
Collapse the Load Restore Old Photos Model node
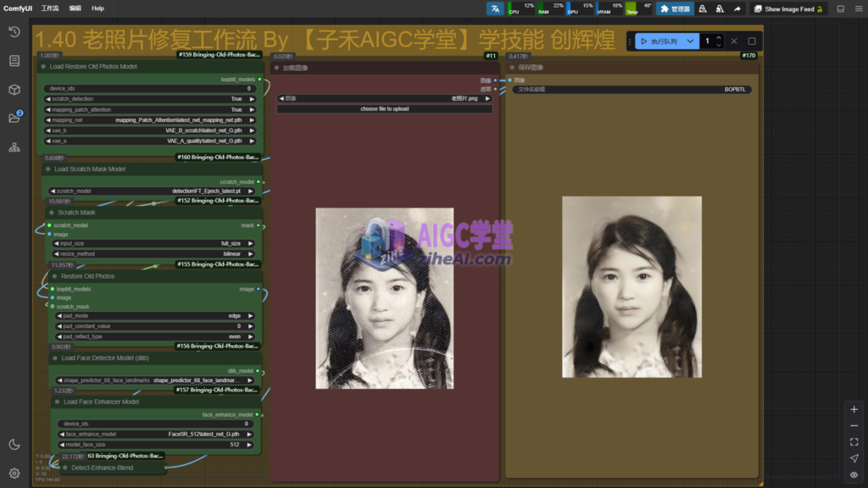click(x=43, y=66)
